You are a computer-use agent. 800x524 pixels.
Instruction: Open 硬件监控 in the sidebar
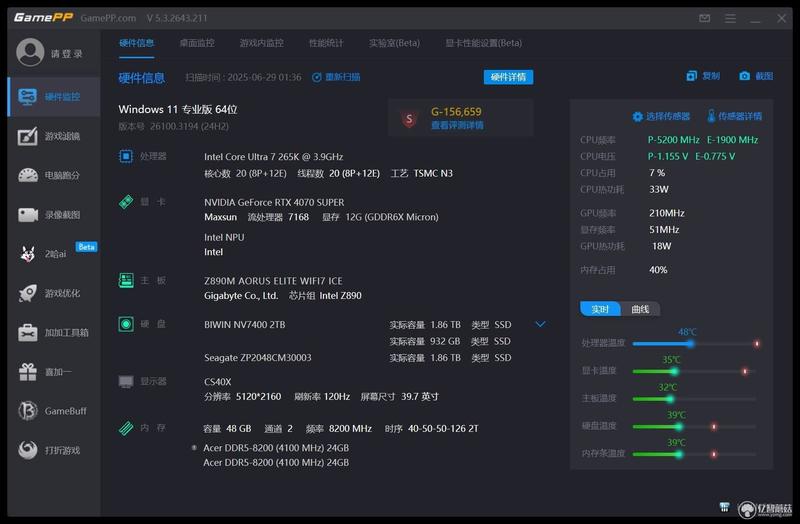click(x=54, y=97)
